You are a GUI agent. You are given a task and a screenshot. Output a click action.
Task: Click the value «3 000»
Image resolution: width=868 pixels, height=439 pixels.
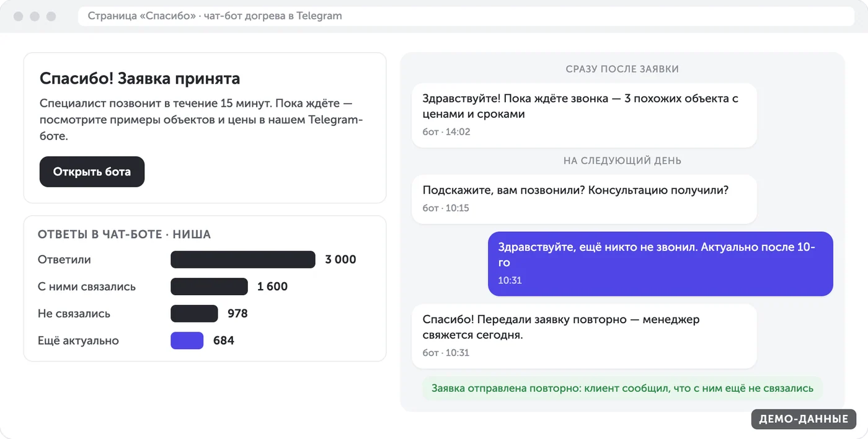[x=340, y=259]
